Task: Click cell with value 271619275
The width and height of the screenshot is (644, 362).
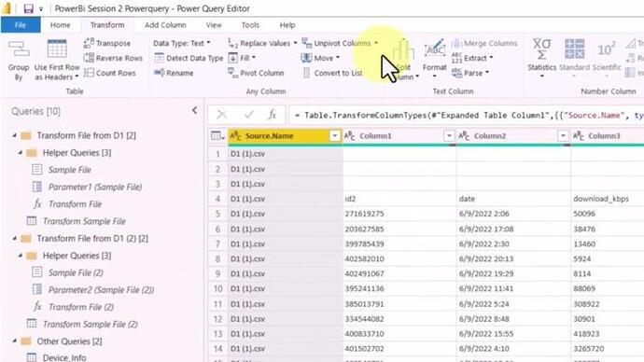Action: [x=399, y=214]
